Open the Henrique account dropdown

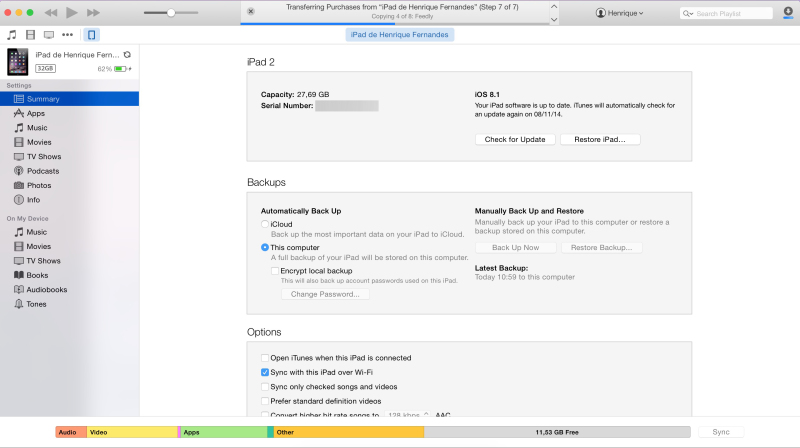coord(619,13)
